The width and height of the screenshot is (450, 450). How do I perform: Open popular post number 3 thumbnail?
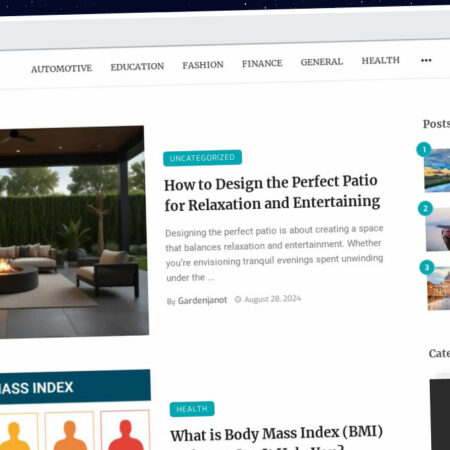pos(439,288)
